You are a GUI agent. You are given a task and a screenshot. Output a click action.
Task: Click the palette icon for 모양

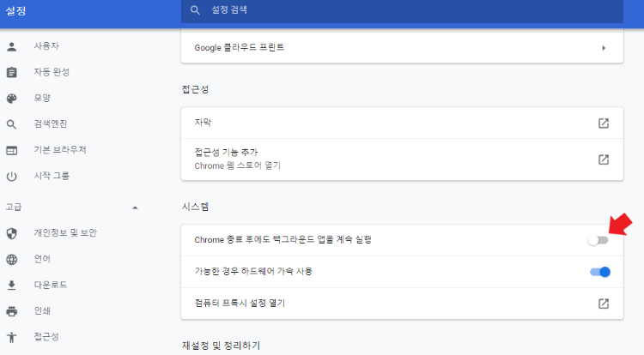tap(12, 98)
